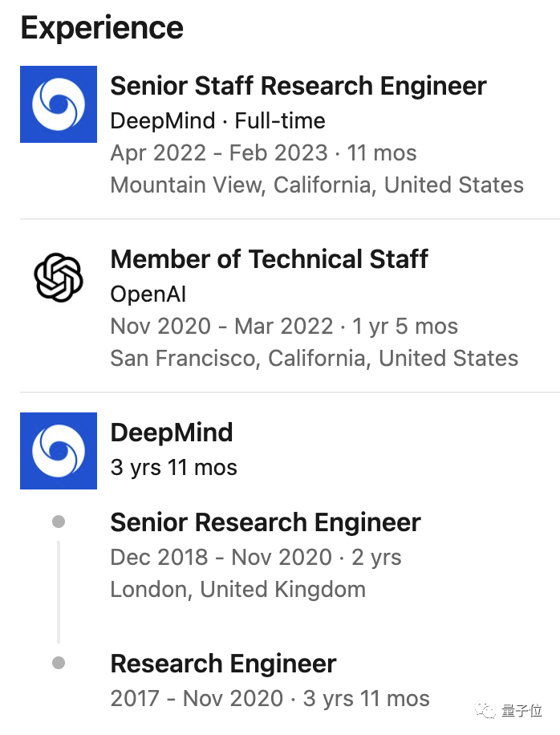Click the bottom timeline dot beside Research Engineer
This screenshot has width=560, height=735.
[59, 664]
